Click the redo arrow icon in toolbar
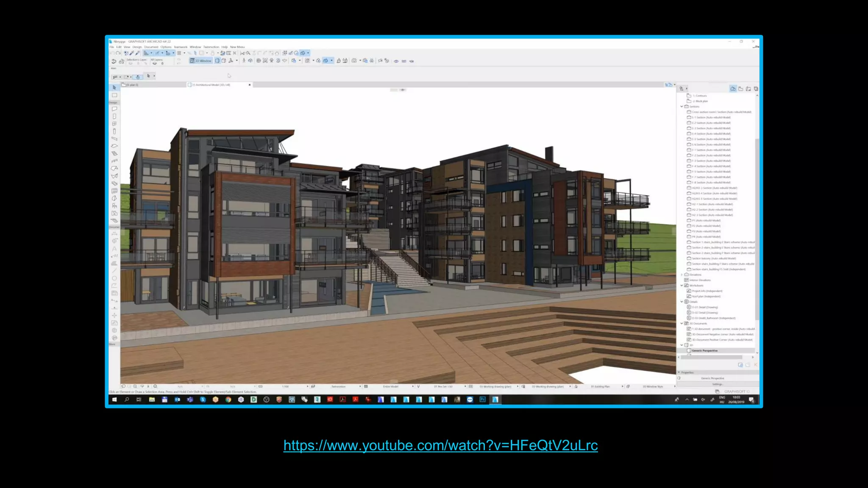The height and width of the screenshot is (488, 868). pyautogui.click(x=118, y=53)
